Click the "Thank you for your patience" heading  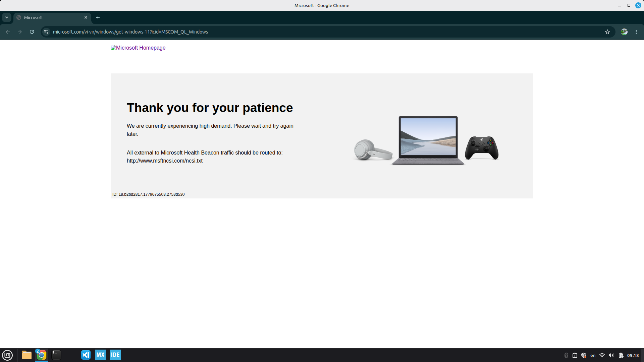[x=210, y=108]
